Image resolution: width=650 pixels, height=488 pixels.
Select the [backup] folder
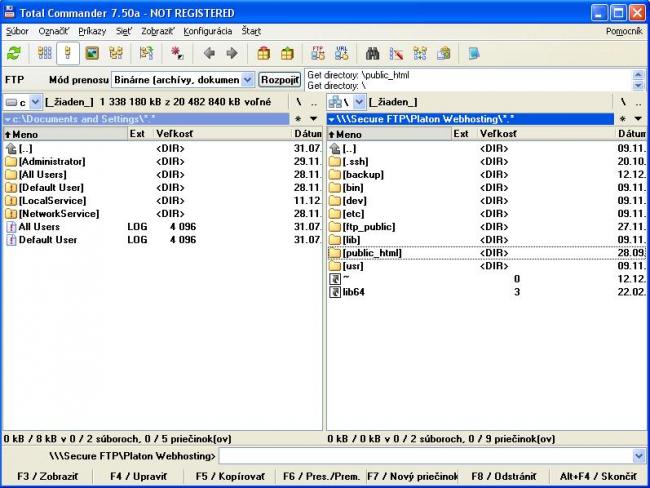point(487,175)
